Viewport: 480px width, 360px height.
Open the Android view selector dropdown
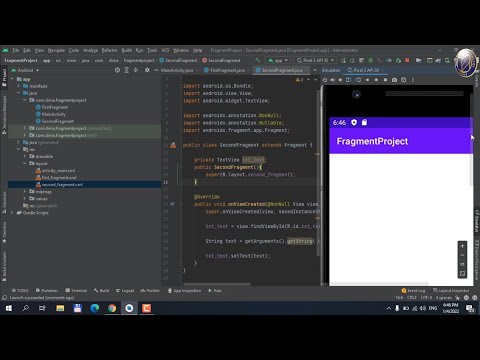25,70
